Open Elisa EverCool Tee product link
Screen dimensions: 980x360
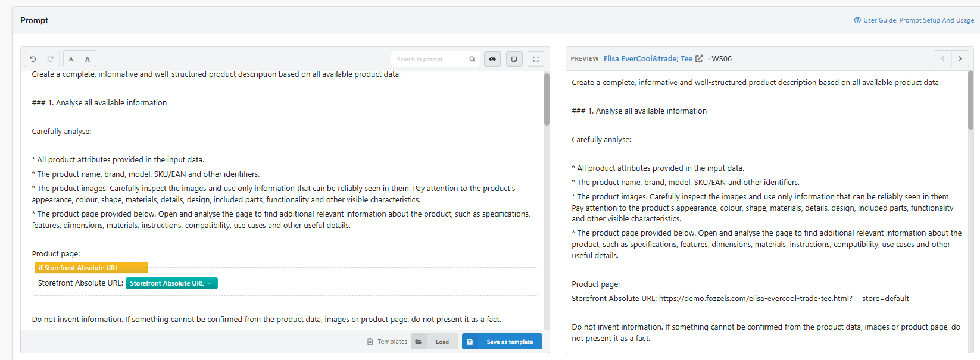click(648, 58)
